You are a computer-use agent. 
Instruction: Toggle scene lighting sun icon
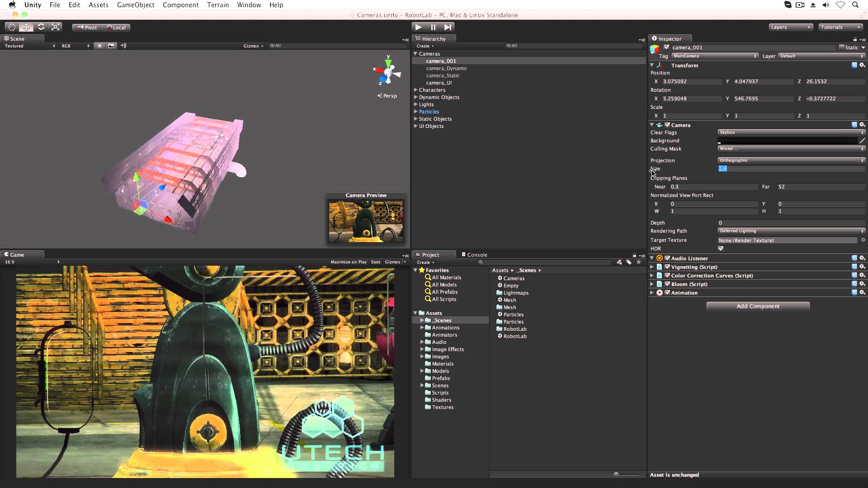point(99,46)
